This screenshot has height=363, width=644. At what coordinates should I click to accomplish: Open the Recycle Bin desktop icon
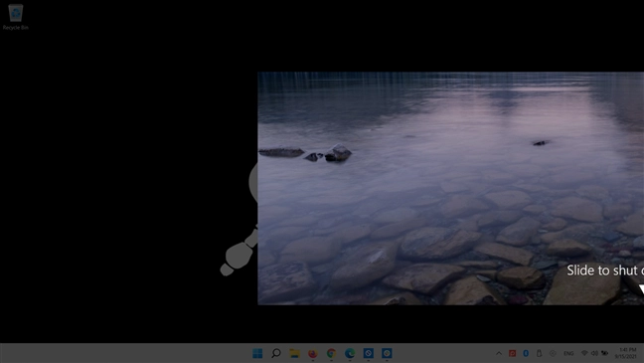(16, 17)
